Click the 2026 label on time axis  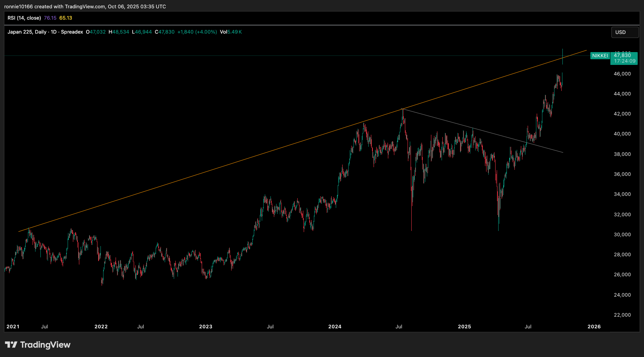(x=594, y=327)
